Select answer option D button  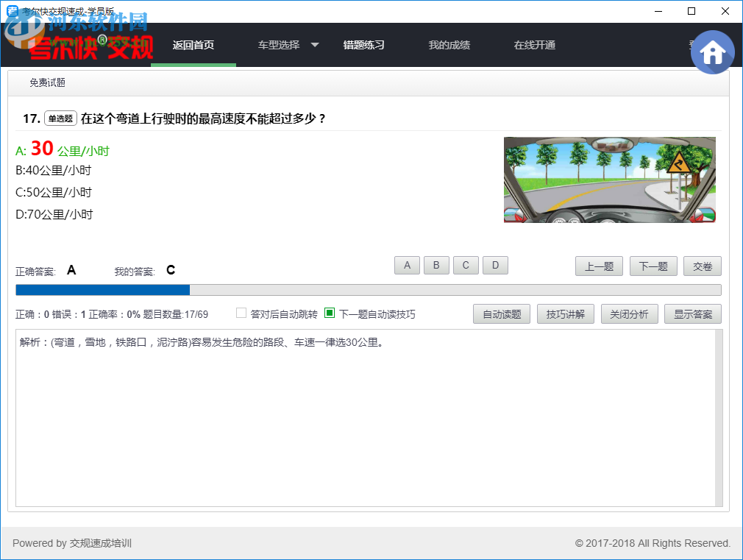point(495,265)
